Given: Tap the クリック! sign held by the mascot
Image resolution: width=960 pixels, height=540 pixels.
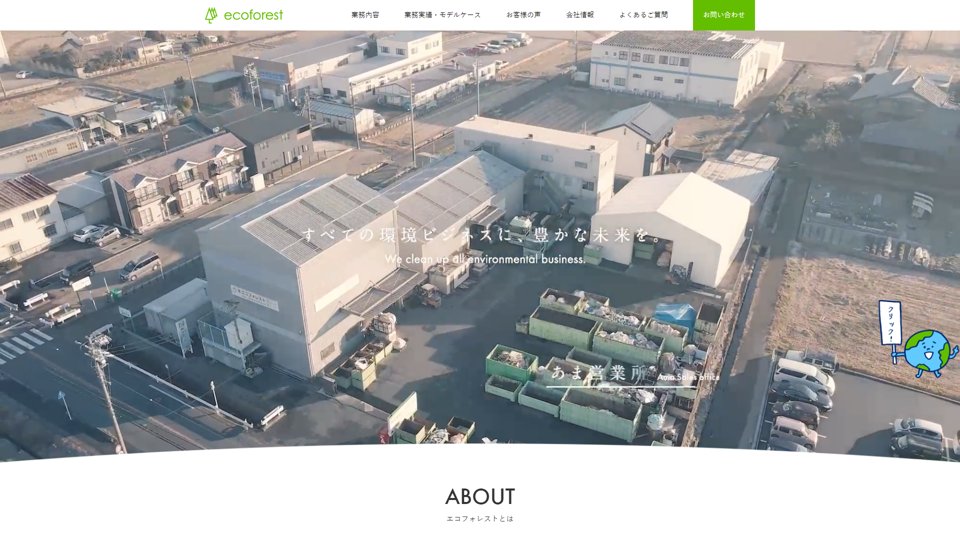Looking at the screenshot, I should [x=890, y=322].
